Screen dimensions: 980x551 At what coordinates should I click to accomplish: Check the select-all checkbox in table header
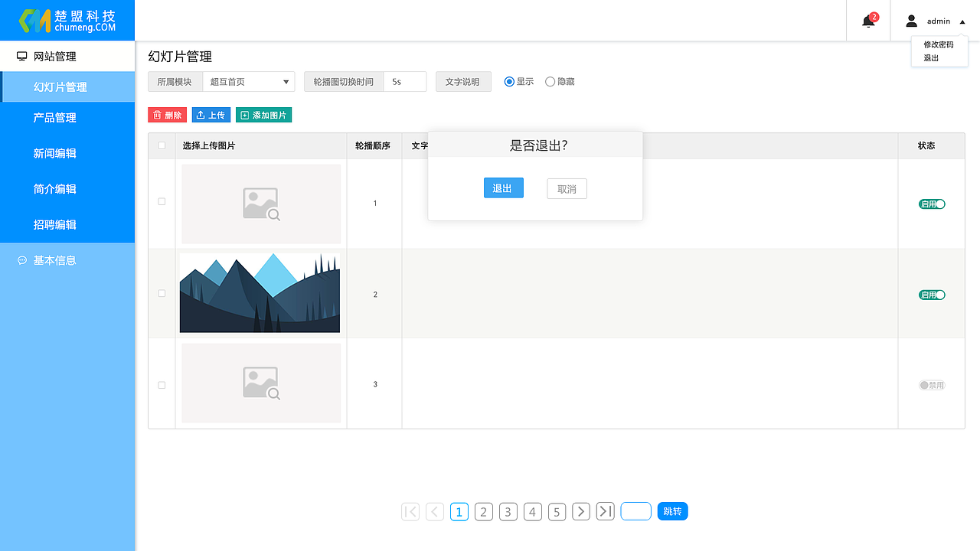(x=162, y=145)
